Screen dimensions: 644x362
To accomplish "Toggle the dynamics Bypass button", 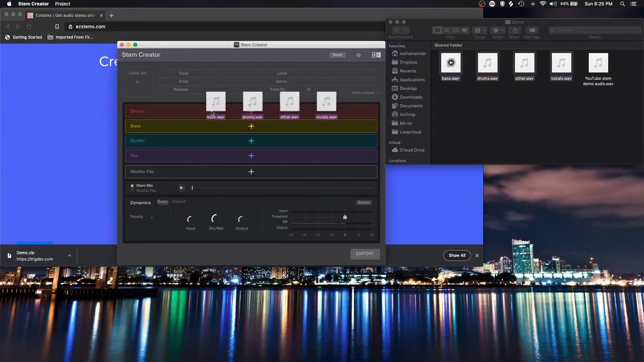I will click(x=364, y=202).
